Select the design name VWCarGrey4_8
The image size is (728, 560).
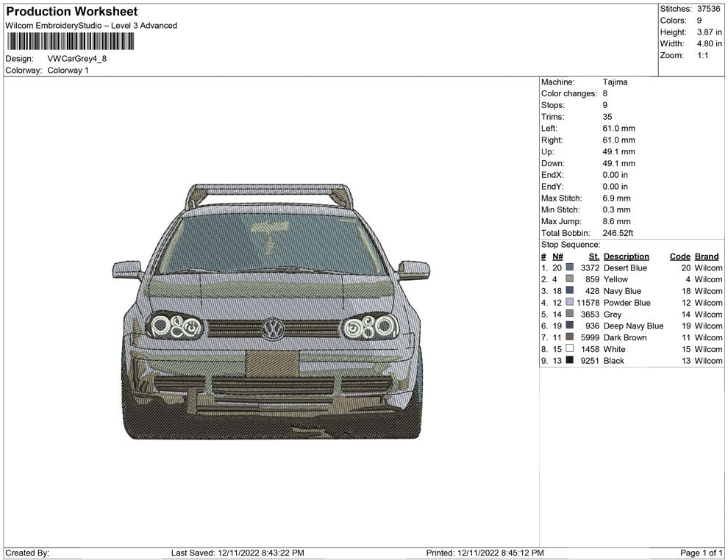coord(77,59)
